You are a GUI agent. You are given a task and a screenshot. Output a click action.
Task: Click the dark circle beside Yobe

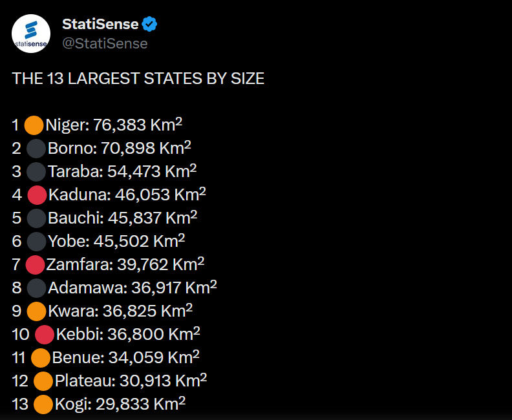click(37, 241)
